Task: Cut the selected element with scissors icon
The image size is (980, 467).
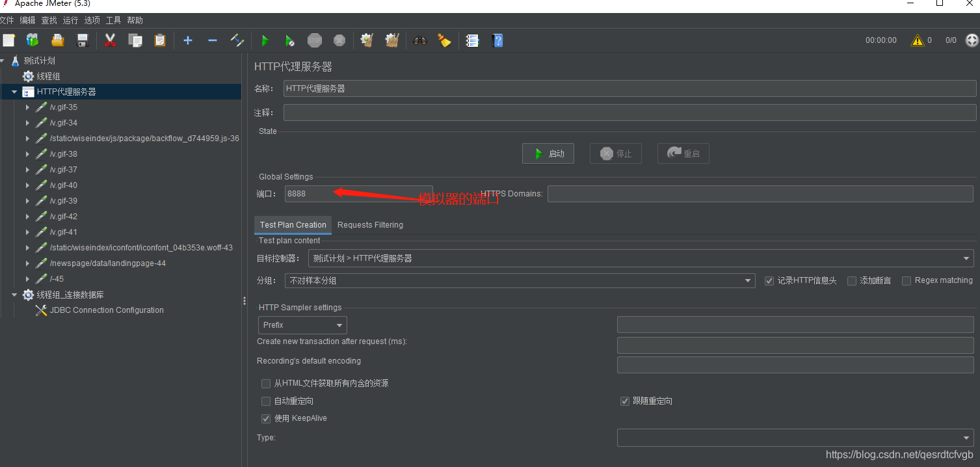Action: [110, 40]
